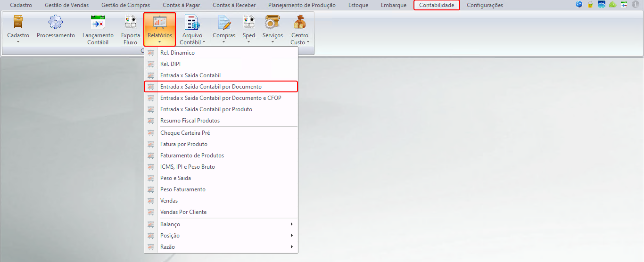Image resolution: width=644 pixels, height=262 pixels.
Task: Click the Exporta Fluxo icon
Action: pos(131,23)
